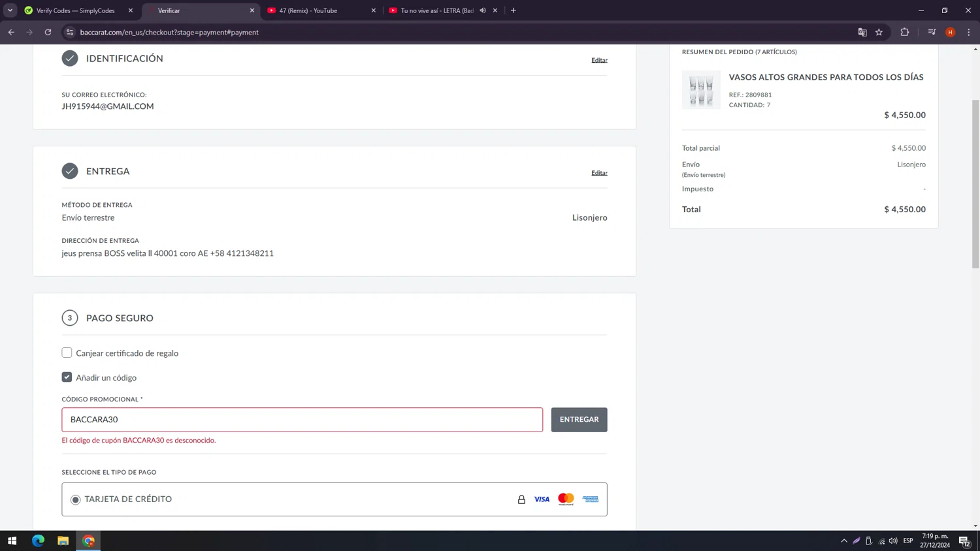Click the Identificación checkmark icon
This screenshot has width=980, height=551.
[x=70, y=58]
